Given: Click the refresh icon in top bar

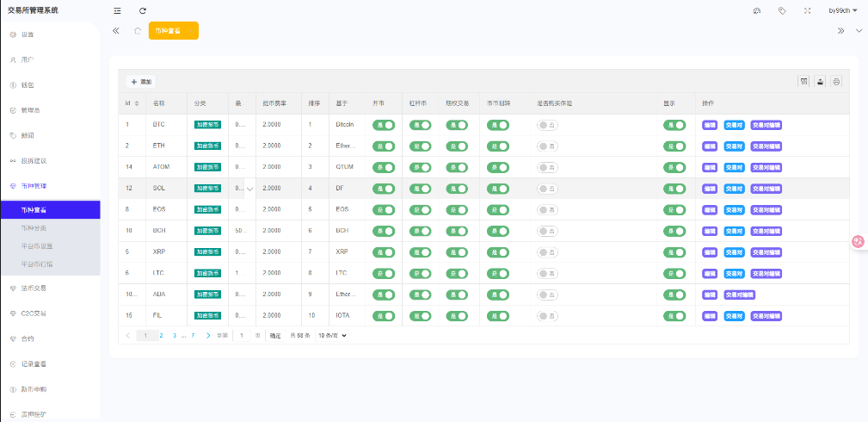Looking at the screenshot, I should pyautogui.click(x=143, y=10).
